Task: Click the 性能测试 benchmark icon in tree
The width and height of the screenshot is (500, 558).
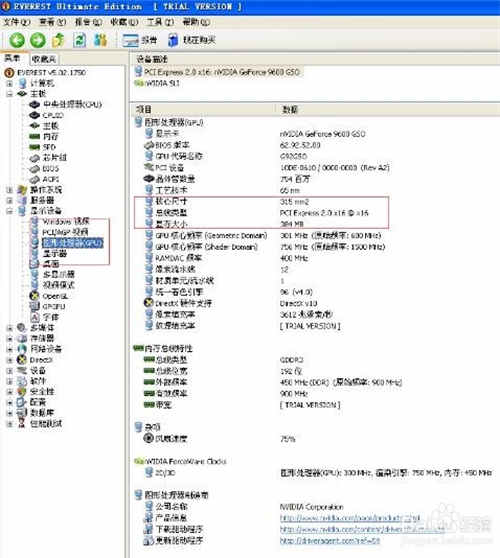Action: click(22, 423)
